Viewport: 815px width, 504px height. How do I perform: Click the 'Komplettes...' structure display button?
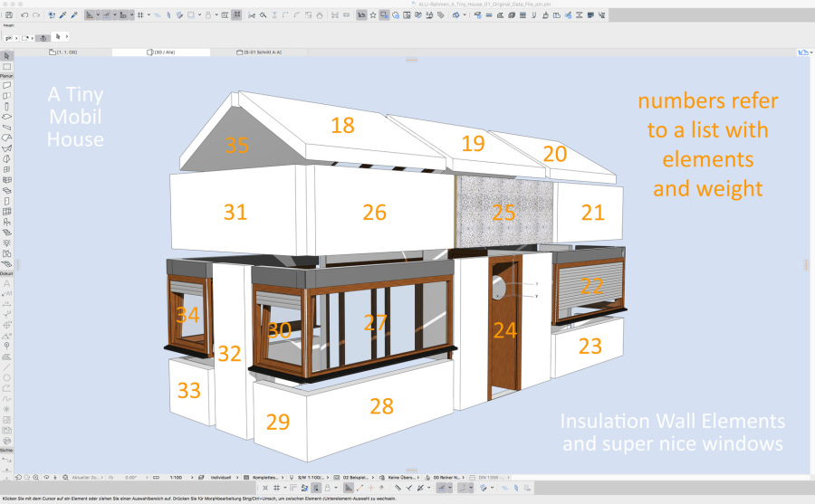pyautogui.click(x=266, y=476)
